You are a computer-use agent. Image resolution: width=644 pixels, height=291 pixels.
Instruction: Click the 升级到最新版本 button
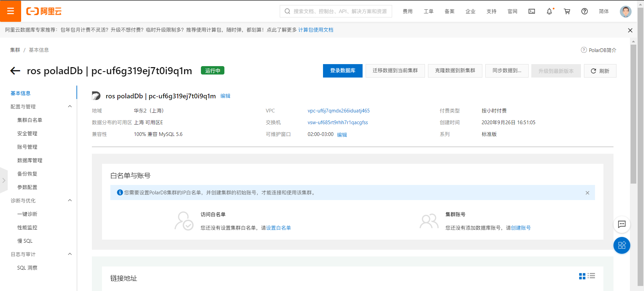click(556, 71)
